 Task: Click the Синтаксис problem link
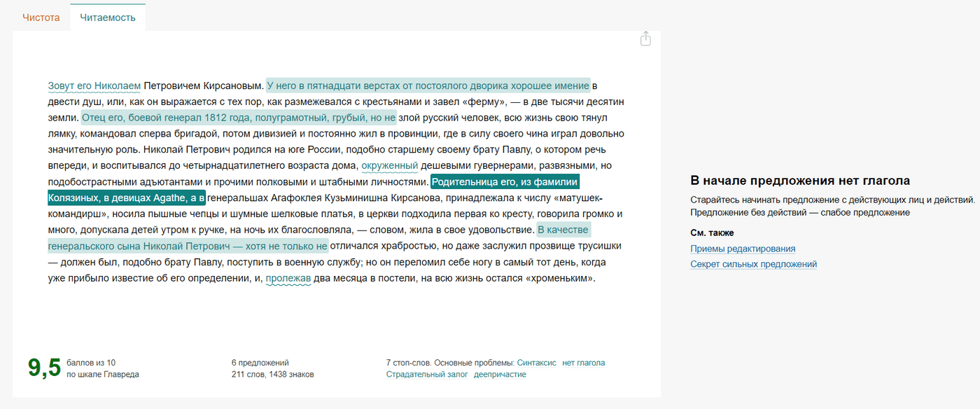(536, 363)
